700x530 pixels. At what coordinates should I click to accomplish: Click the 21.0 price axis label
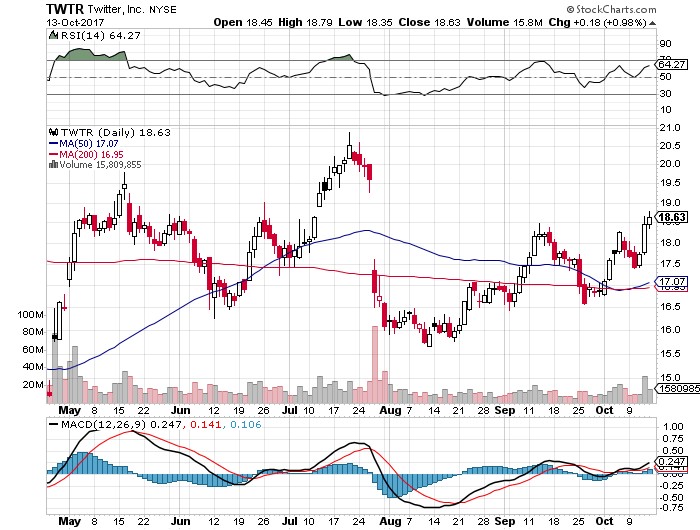tap(670, 128)
